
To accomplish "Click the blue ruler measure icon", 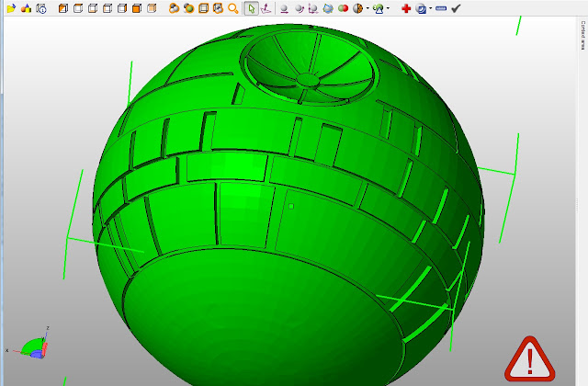I will 441,8.
